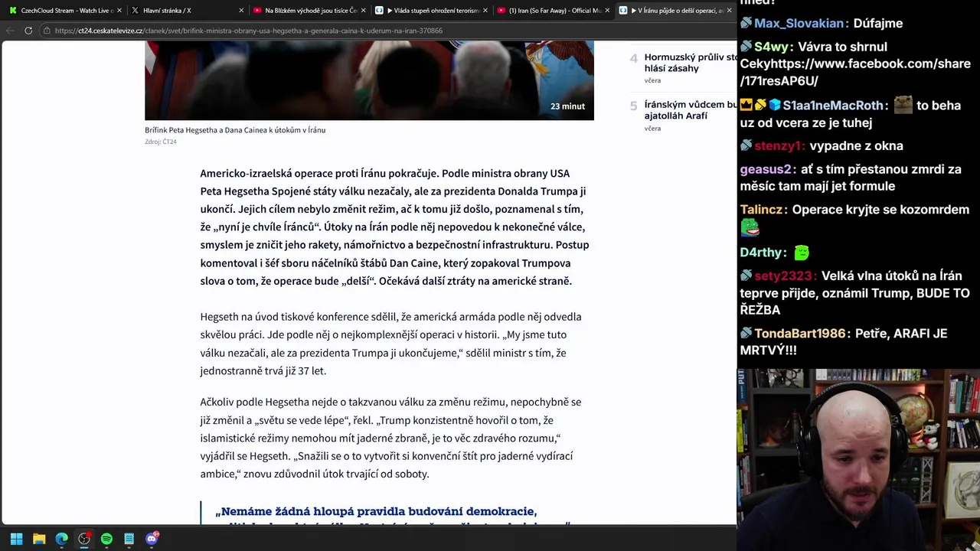Click the green emote in D4rthy's message
The image size is (980, 551).
(802, 253)
